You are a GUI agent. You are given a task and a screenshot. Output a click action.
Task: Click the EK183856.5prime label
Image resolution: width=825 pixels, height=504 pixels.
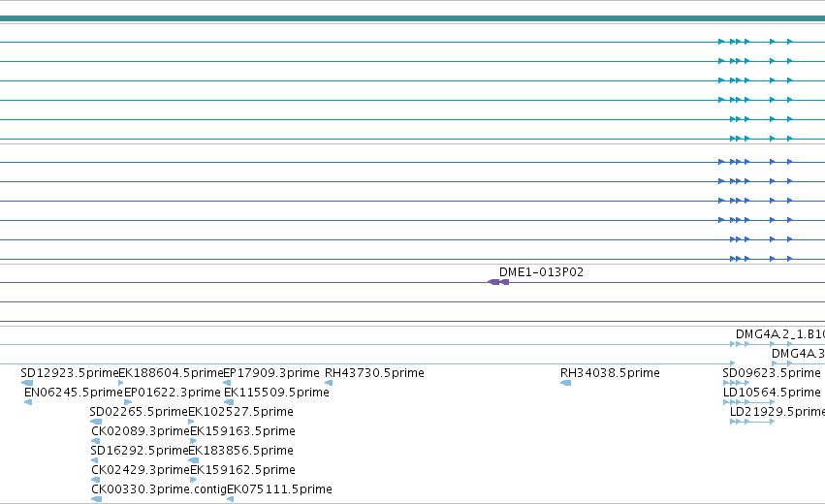point(241,451)
